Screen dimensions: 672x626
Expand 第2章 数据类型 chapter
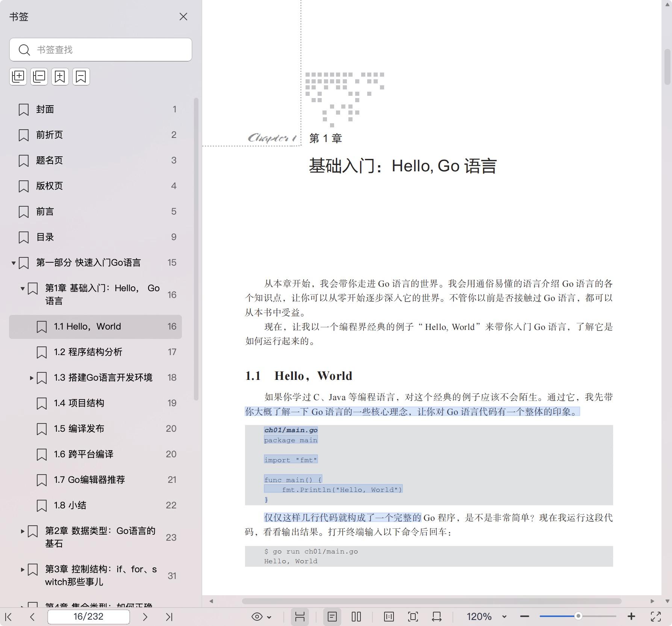point(23,531)
